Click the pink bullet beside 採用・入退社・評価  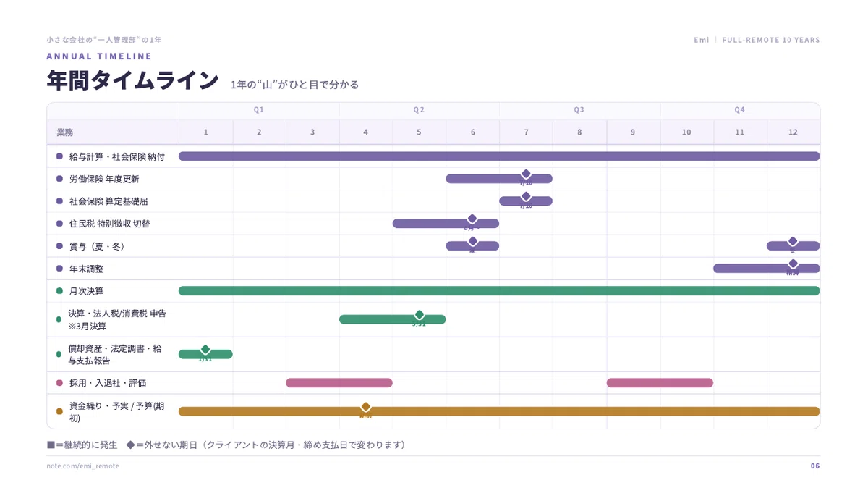(59, 383)
